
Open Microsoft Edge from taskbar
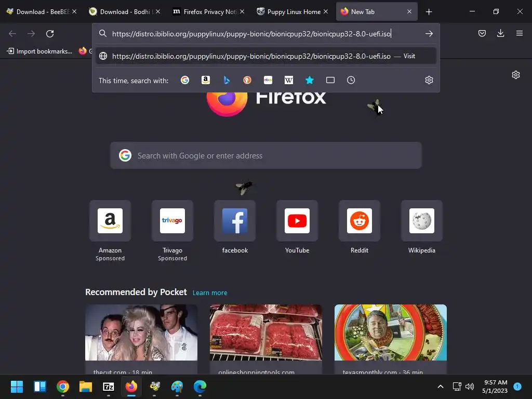[200, 387]
